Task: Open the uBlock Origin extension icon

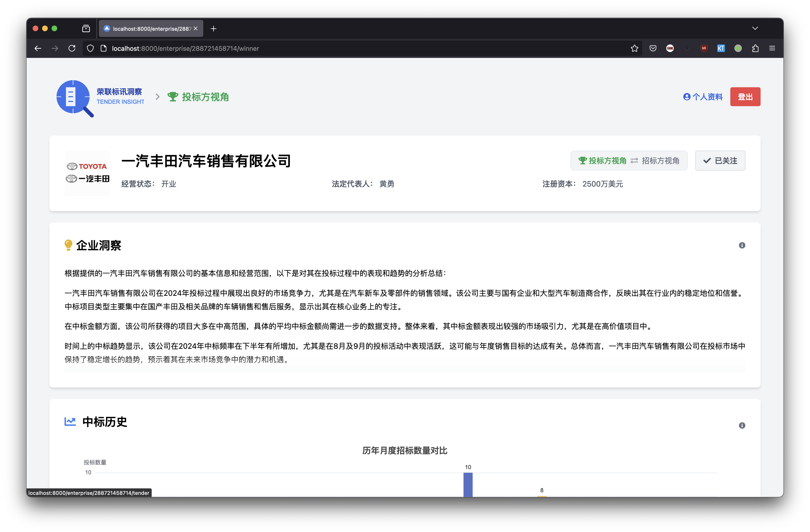Action: pos(704,48)
